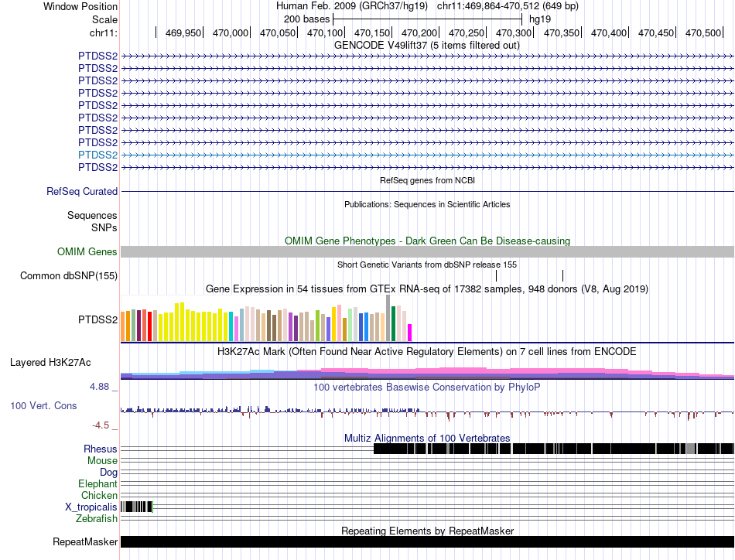The image size is (735, 560).
Task: Click 'Short Genetic Variants from dbSNP release 155'
Action: (427, 265)
